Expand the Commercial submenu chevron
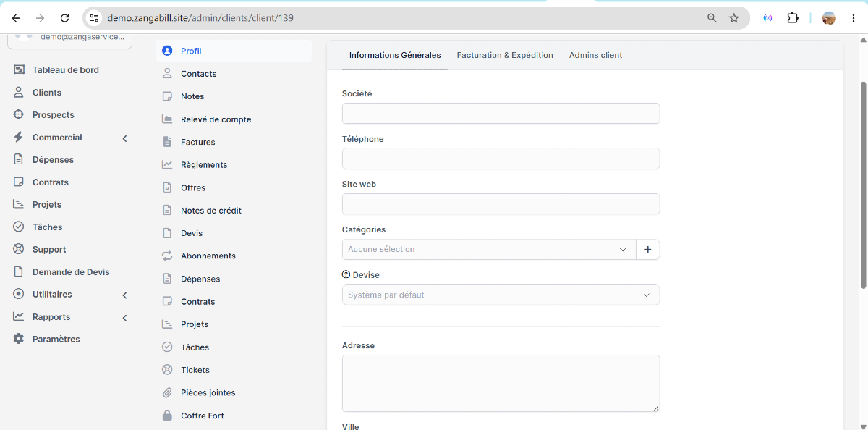Screen dimensions: 868x430 pos(124,138)
